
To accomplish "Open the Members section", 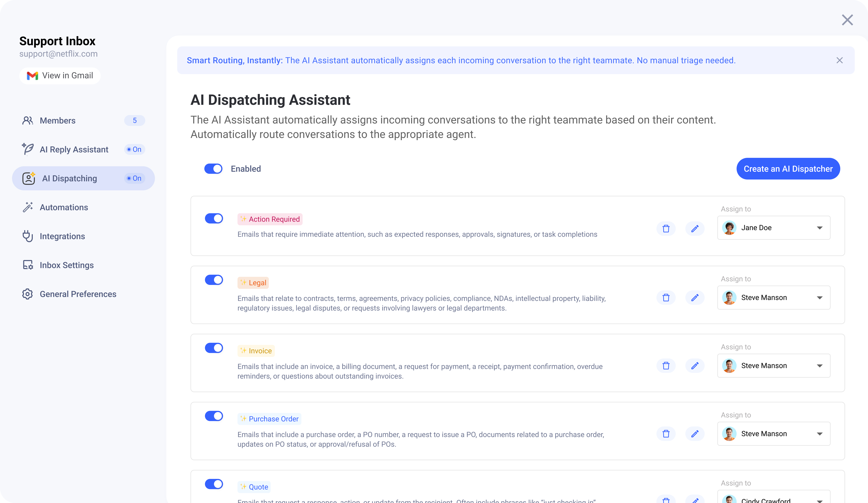I will [57, 120].
